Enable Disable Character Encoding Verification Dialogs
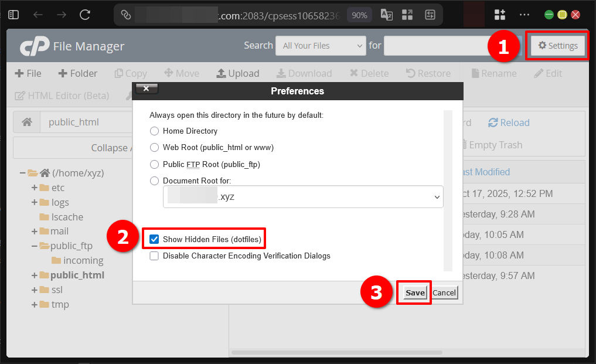The image size is (596, 364). (x=154, y=256)
